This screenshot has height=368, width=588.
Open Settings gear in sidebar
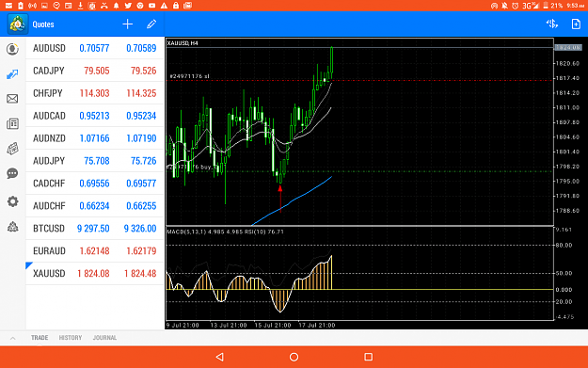(12, 201)
